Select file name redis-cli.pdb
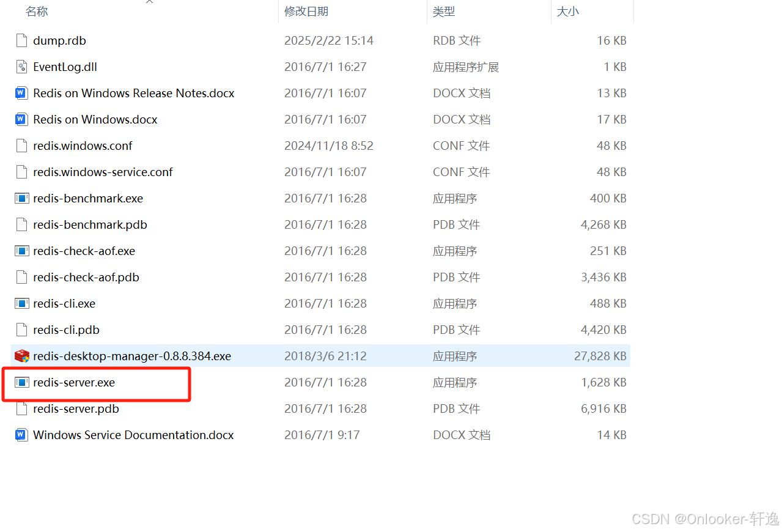782x532 pixels. coord(66,330)
